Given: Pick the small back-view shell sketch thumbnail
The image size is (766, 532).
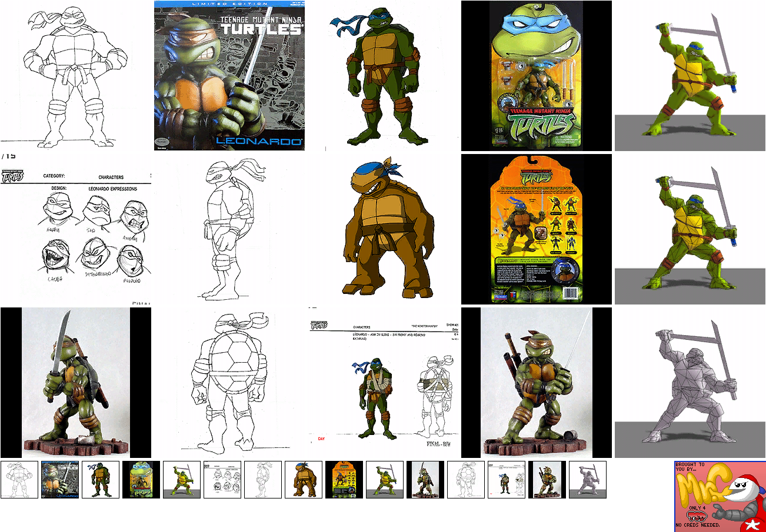Looking at the screenshot, I should (466, 480).
